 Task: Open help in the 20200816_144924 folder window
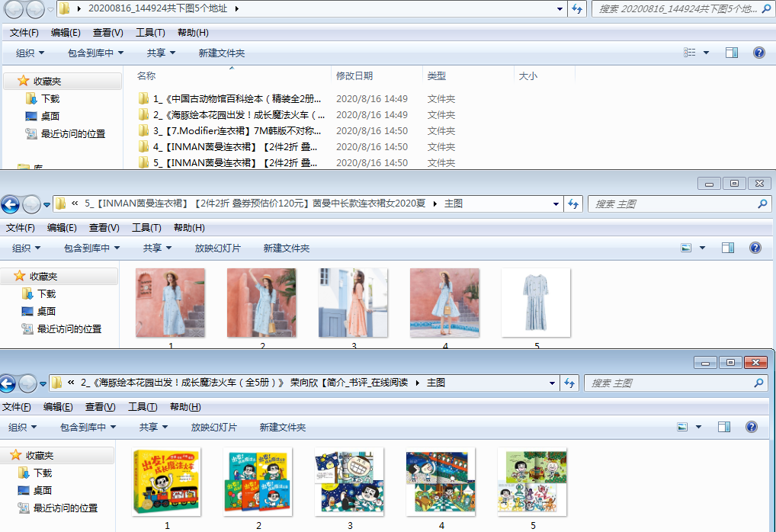758,53
